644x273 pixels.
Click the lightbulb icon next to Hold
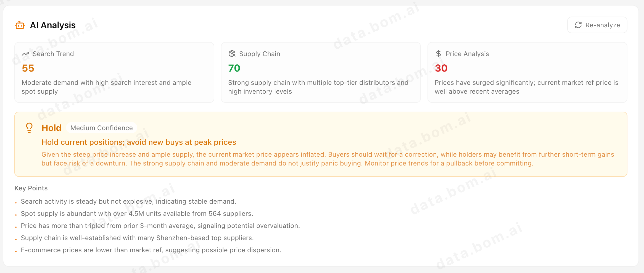click(29, 128)
